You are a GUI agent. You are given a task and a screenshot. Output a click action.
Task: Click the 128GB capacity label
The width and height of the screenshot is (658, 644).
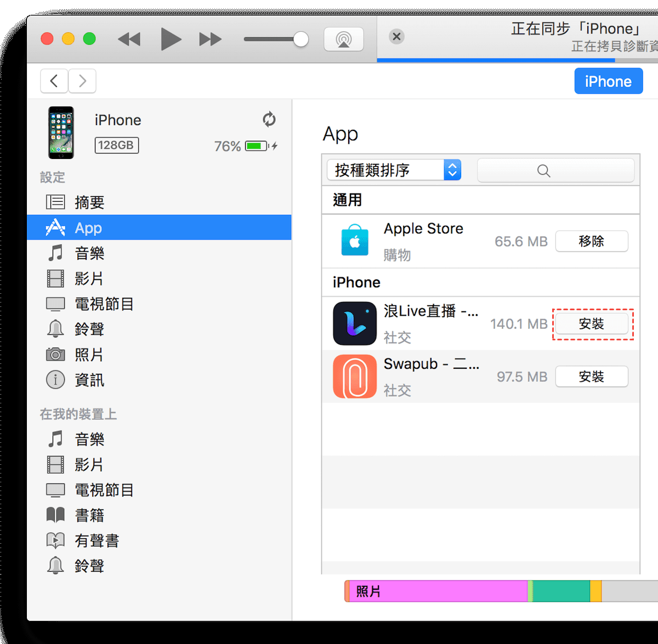[x=117, y=145]
